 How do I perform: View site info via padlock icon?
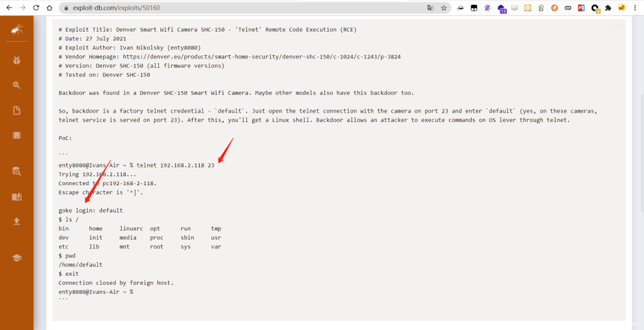pos(66,8)
